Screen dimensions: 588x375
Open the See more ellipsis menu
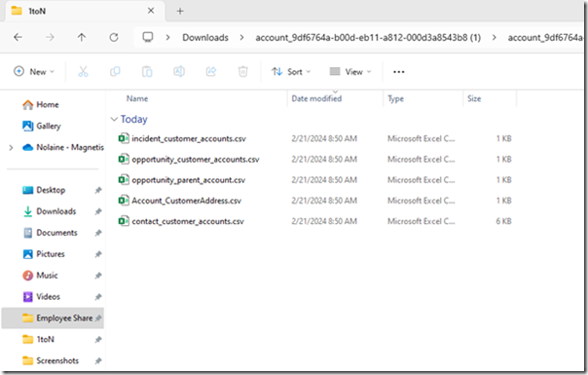coord(398,72)
